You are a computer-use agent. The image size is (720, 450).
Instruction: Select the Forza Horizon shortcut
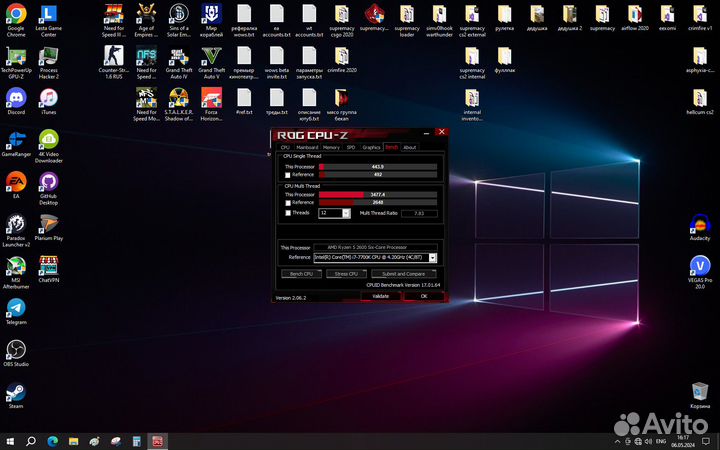pyautogui.click(x=212, y=105)
